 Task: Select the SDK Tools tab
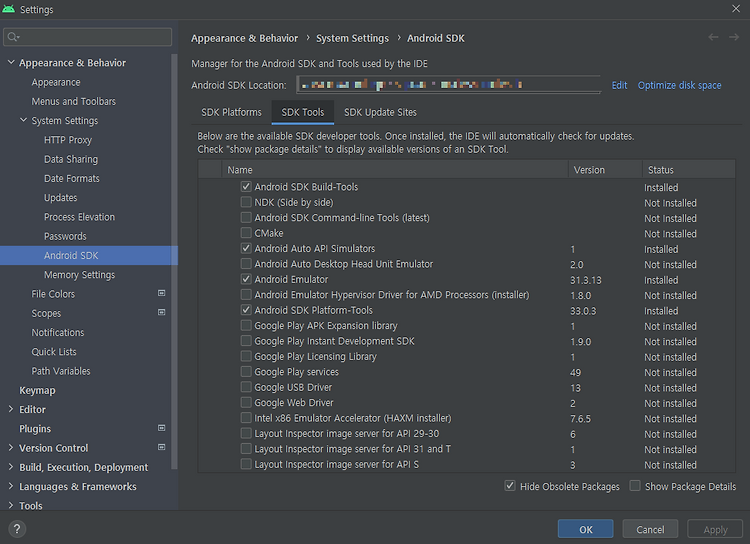(x=303, y=112)
